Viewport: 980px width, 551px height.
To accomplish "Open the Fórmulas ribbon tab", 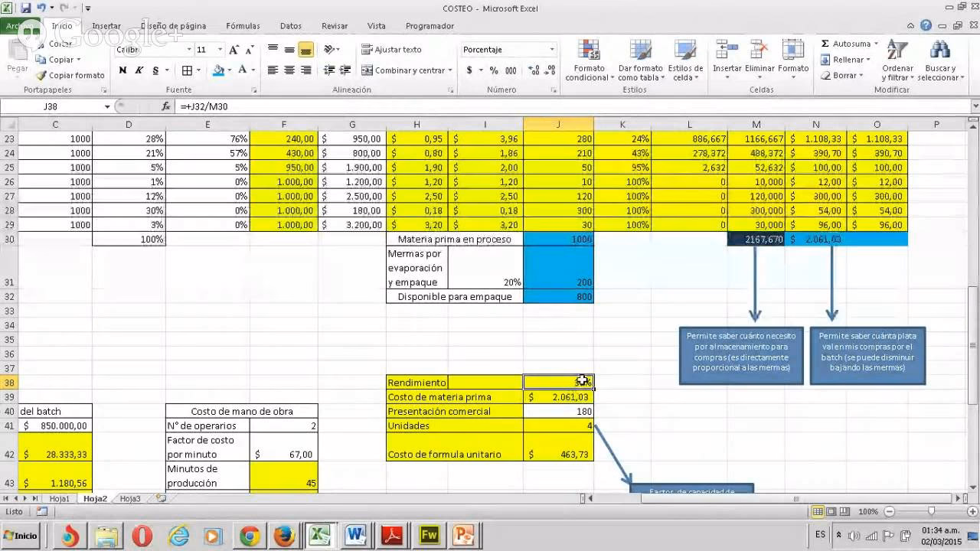I will (x=243, y=26).
